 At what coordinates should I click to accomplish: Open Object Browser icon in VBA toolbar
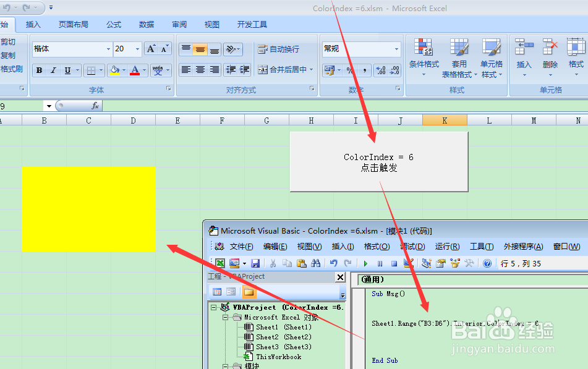point(455,263)
